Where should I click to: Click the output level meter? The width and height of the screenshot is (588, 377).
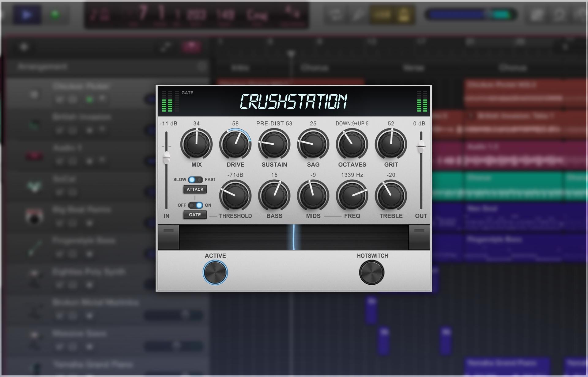[x=422, y=101]
